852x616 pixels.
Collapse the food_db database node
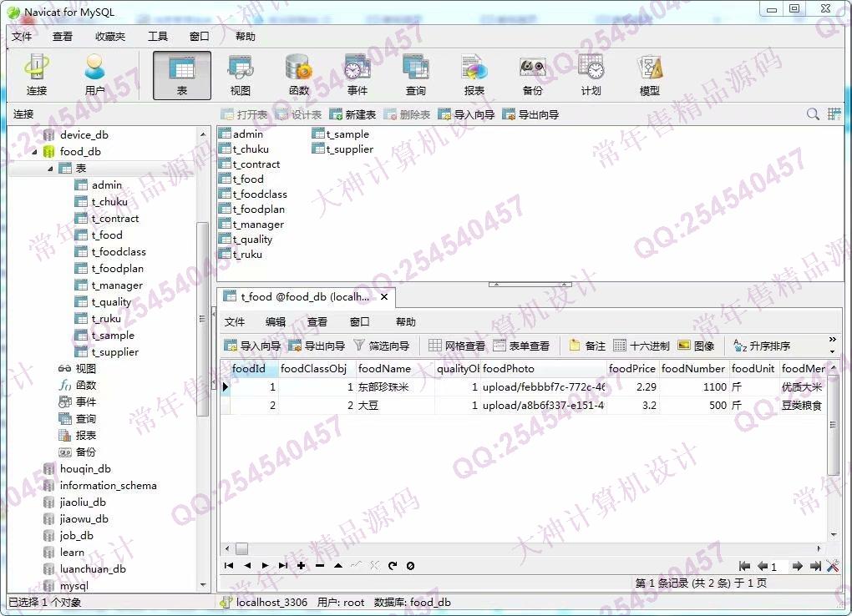tap(35, 152)
